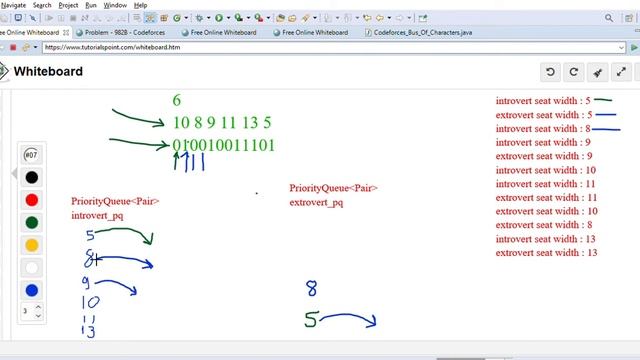The image size is (640, 360).
Task: Switch to the middle Free Online Whiteboard tab
Action: coord(219,32)
